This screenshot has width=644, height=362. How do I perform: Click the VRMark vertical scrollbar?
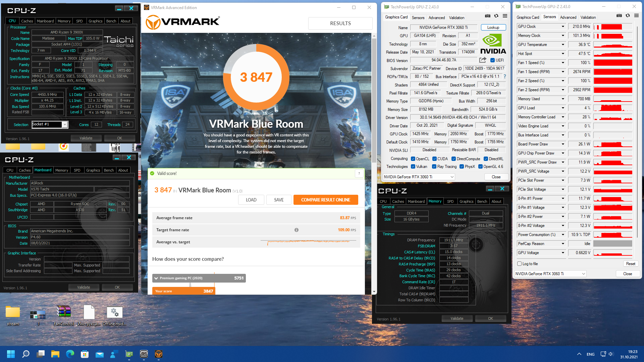pos(374,101)
